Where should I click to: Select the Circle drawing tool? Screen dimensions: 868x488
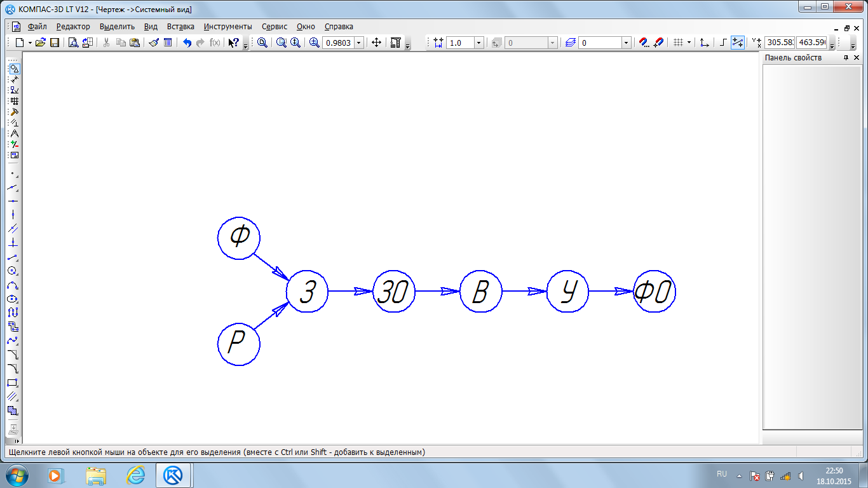coord(13,271)
